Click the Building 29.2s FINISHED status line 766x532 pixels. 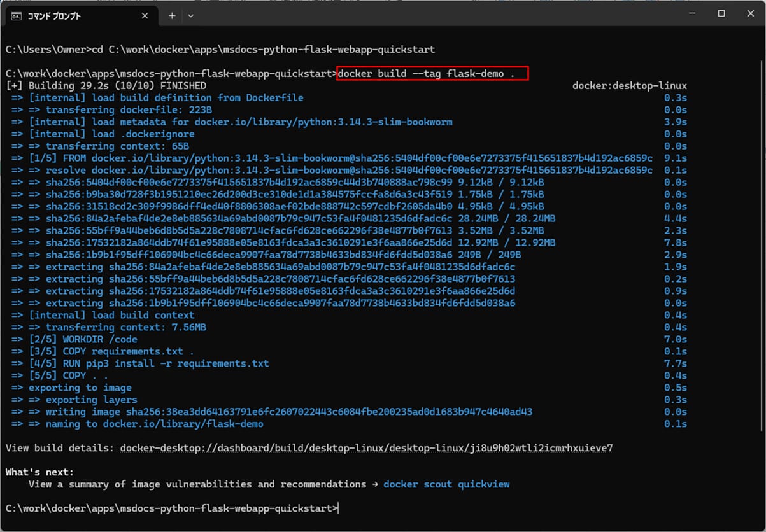[106, 86]
